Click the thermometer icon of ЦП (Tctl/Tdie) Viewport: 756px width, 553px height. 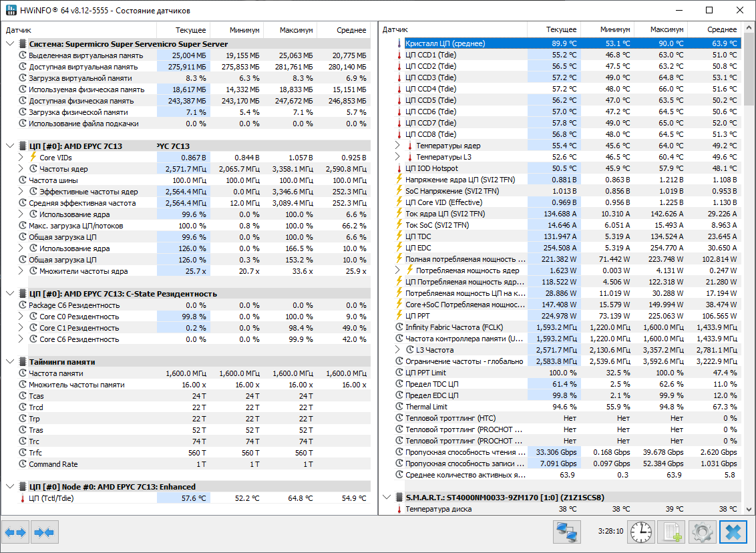[x=22, y=498]
